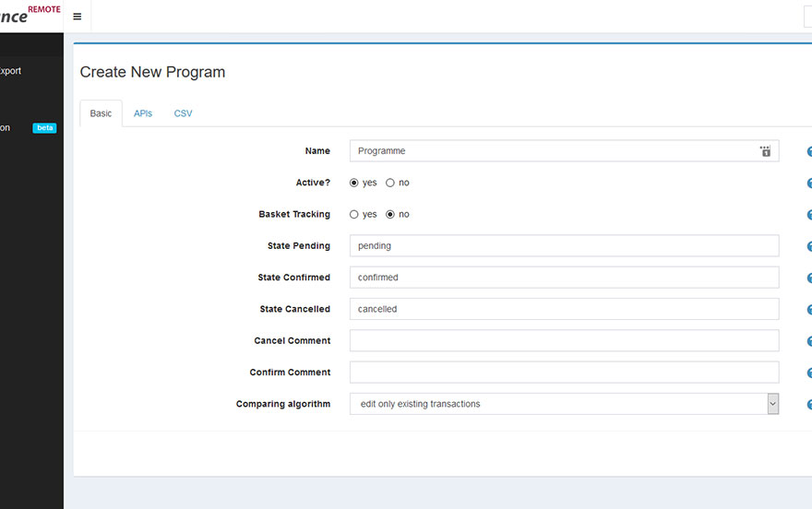Switch to the CSV tab

tap(183, 113)
